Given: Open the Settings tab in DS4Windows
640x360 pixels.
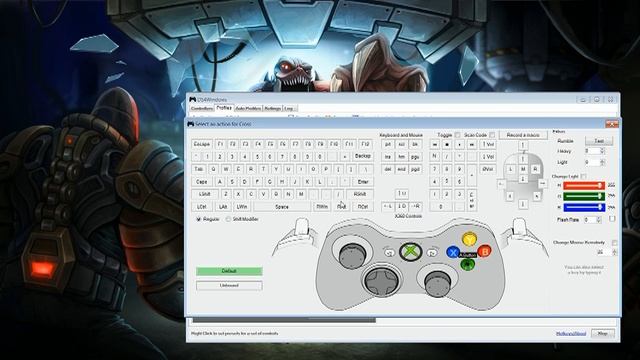Looking at the screenshot, I should [x=273, y=109].
